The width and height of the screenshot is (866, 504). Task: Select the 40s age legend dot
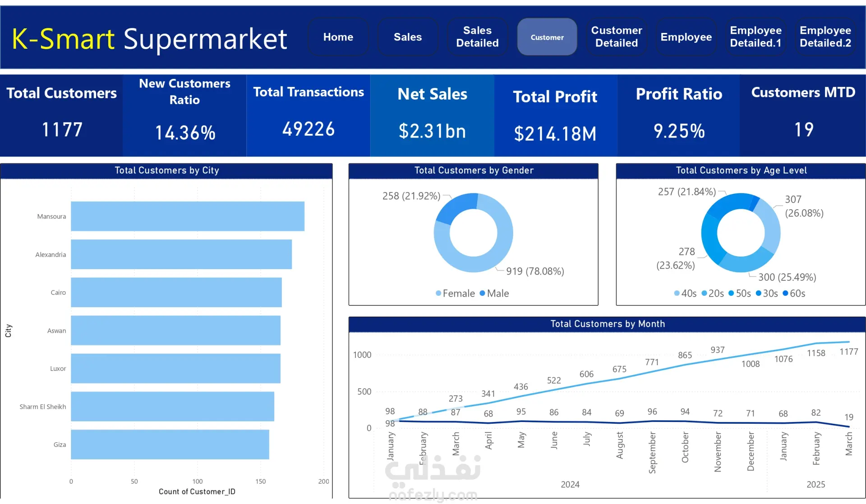(x=677, y=293)
